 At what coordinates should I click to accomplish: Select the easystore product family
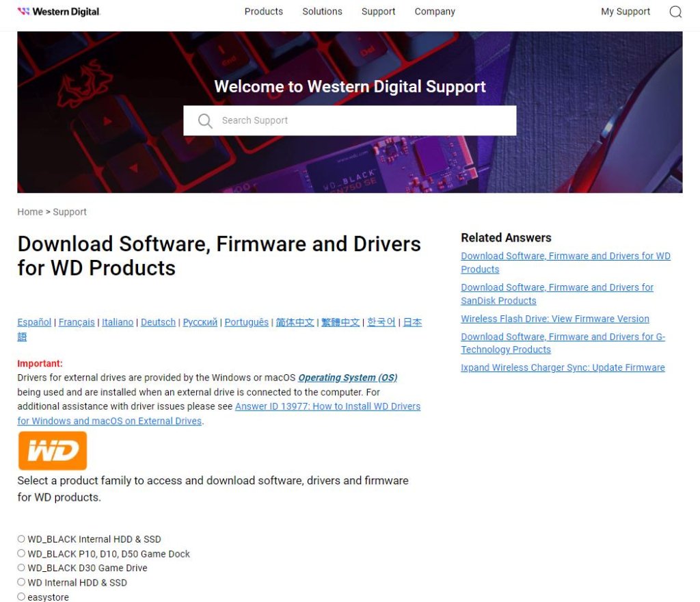pyautogui.click(x=21, y=597)
